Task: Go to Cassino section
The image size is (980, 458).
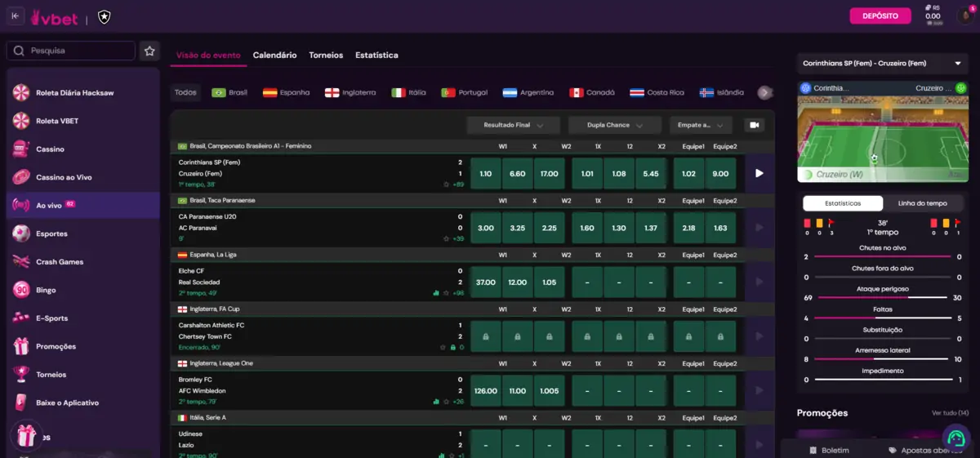Action: tap(82, 149)
